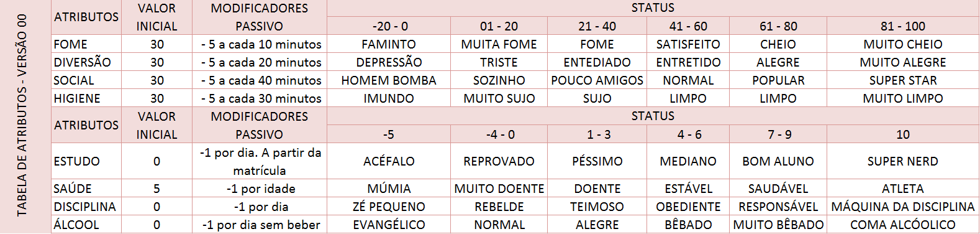The height and width of the screenshot is (234, 980).
Task: Select the '81 - 100' range header
Action: click(x=903, y=26)
